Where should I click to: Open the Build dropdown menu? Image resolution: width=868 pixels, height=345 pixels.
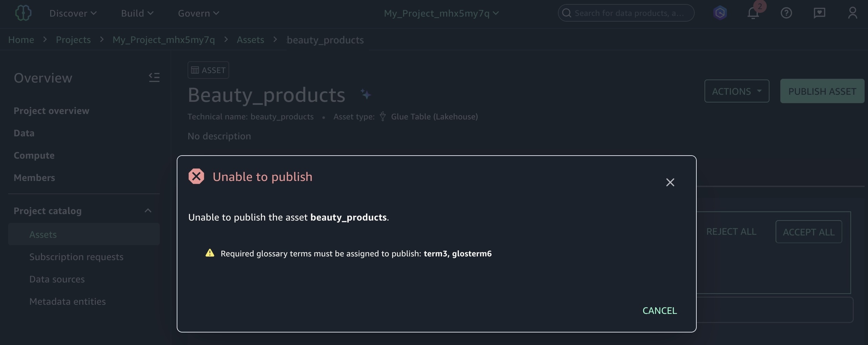point(137,13)
